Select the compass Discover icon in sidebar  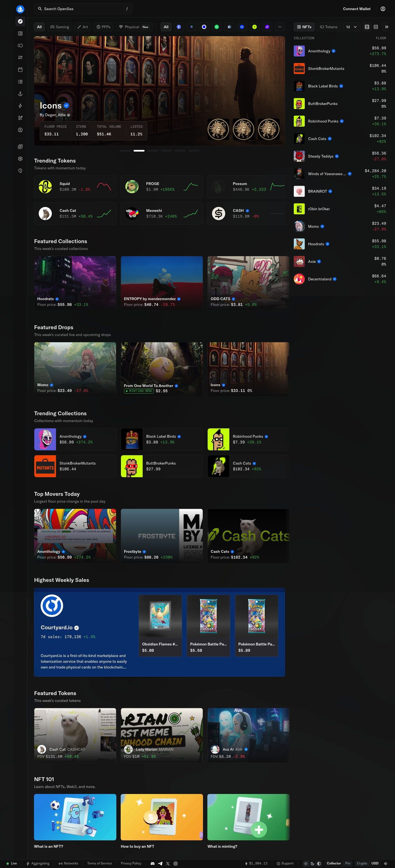pos(20,21)
